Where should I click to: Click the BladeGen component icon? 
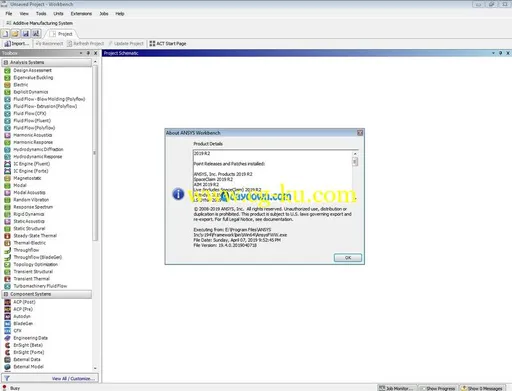(x=7, y=324)
